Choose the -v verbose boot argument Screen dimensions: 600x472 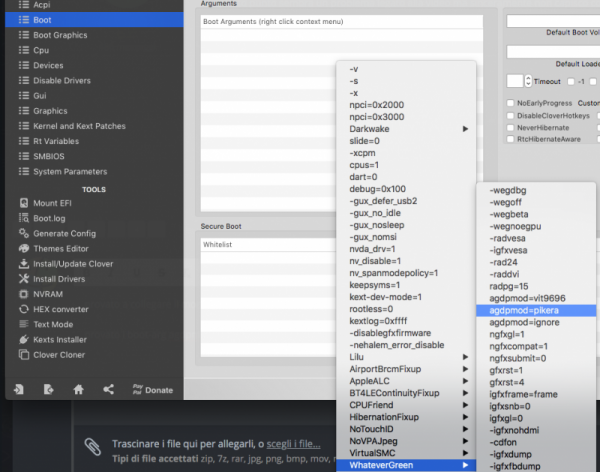406,69
